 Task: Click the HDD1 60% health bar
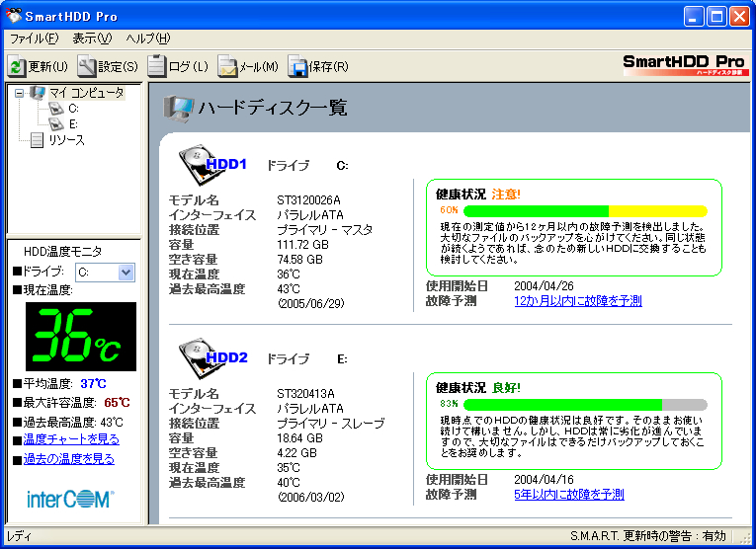[x=585, y=211]
